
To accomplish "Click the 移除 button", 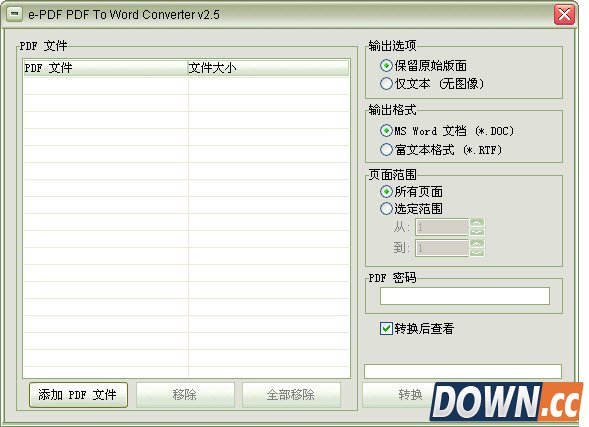I will 185,395.
